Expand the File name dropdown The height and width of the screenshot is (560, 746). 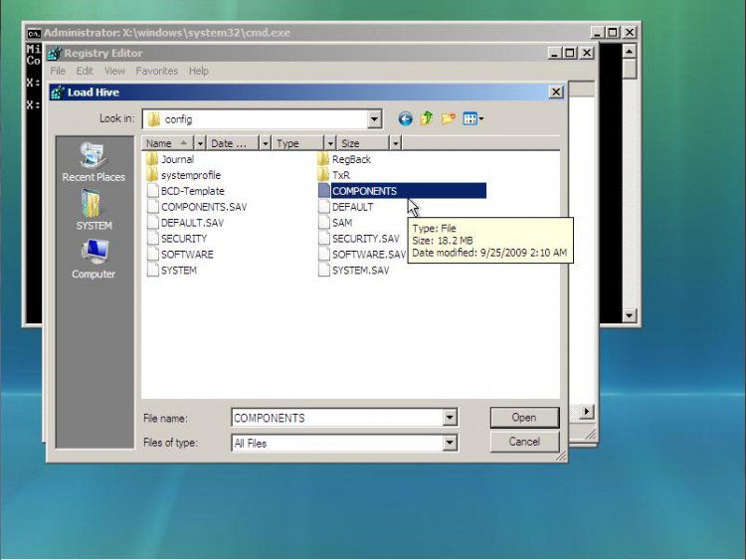pyautogui.click(x=450, y=418)
